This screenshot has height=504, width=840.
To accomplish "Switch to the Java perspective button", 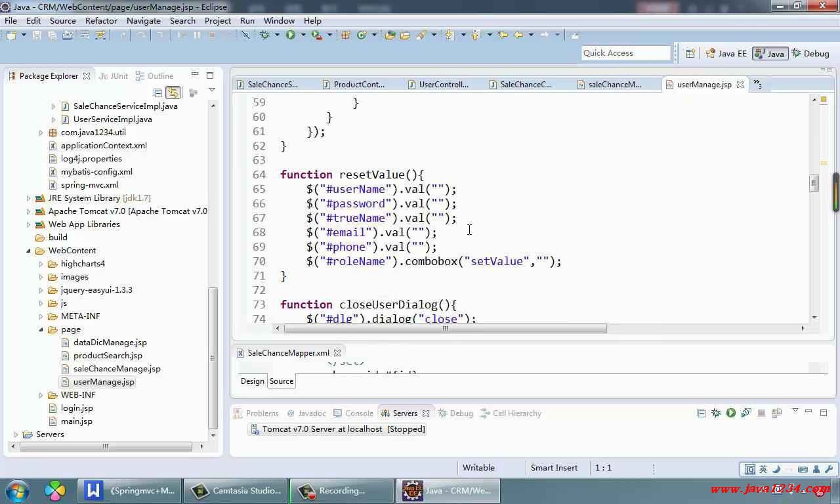I will (770, 54).
